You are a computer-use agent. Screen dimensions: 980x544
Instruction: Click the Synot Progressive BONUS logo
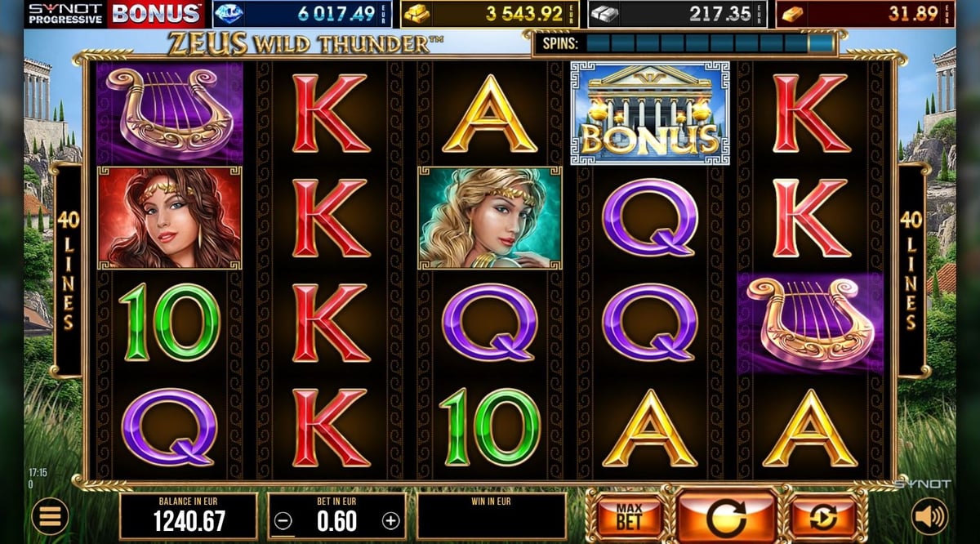pos(114,14)
